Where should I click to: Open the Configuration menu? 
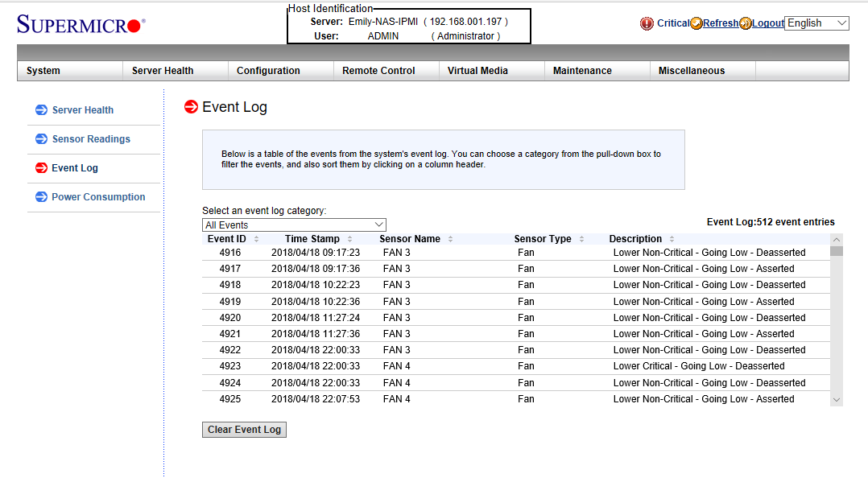pyautogui.click(x=268, y=71)
